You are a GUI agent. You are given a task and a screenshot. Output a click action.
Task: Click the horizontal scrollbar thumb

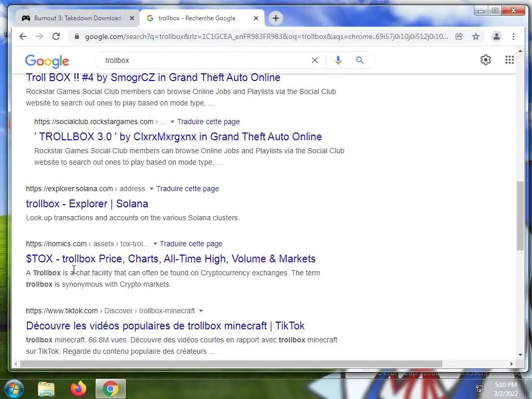click(231, 364)
